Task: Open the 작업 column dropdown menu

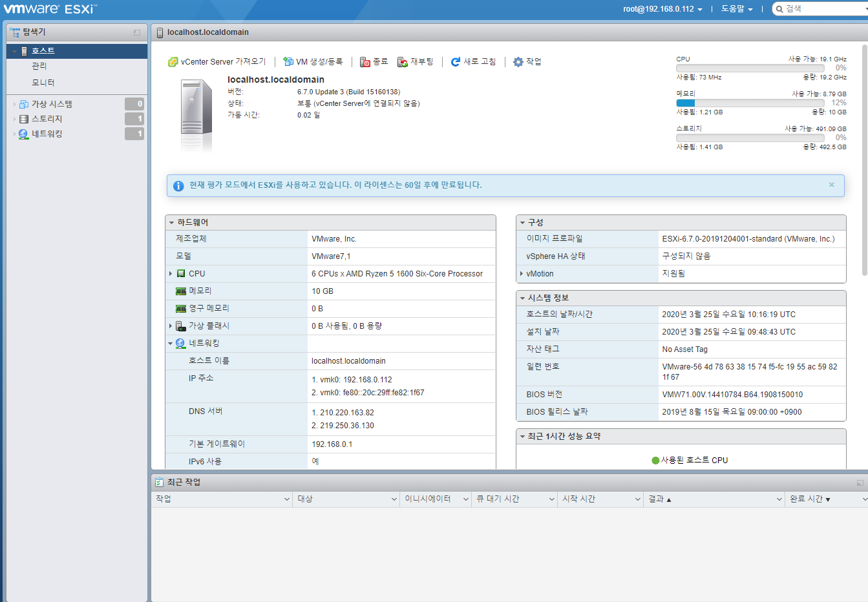Action: click(287, 499)
